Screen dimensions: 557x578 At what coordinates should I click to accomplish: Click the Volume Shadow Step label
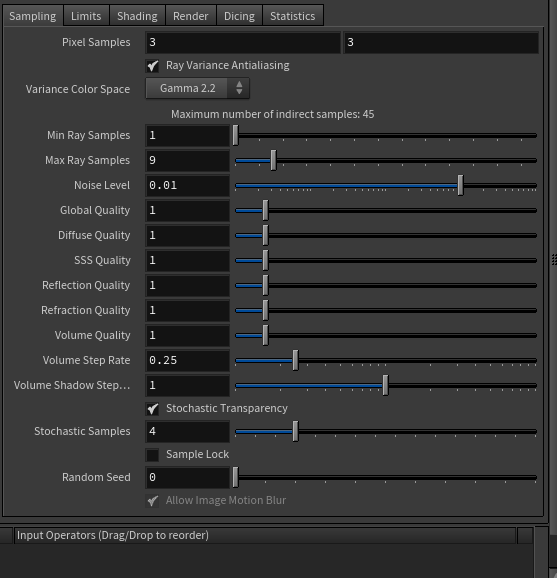72,385
